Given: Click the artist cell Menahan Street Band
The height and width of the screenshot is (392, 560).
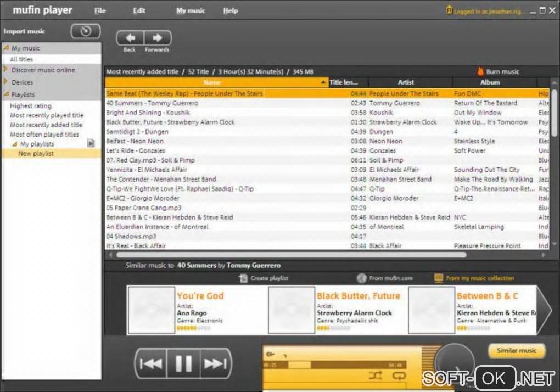Looking at the screenshot, I should pyautogui.click(x=400, y=179).
